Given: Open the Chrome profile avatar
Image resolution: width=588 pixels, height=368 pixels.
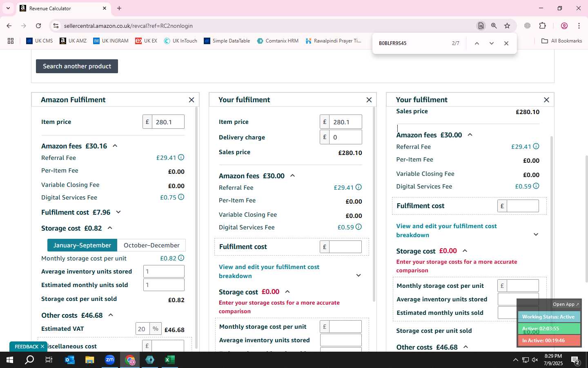Looking at the screenshot, I should 564,26.
